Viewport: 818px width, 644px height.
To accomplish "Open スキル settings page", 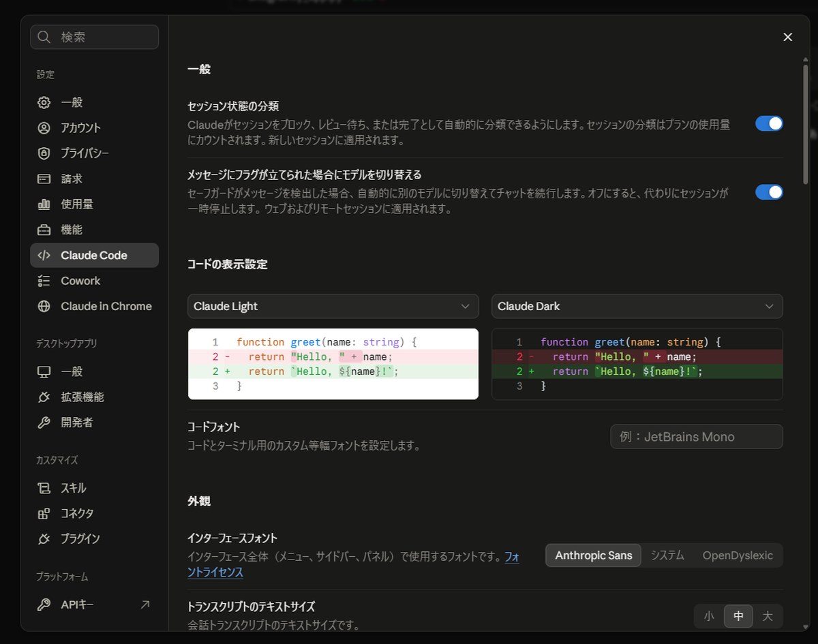I will tap(95, 488).
